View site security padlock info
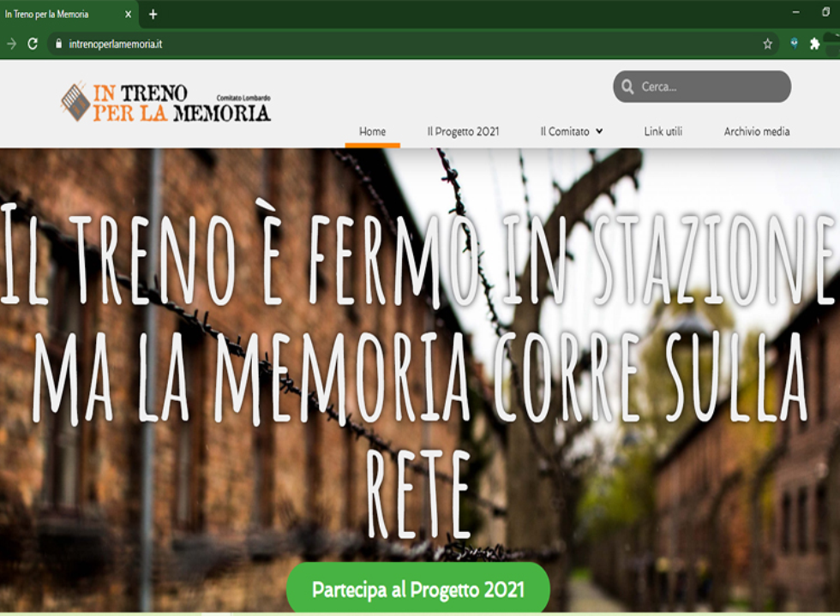Image resolution: width=840 pixels, height=616 pixels. [59, 44]
